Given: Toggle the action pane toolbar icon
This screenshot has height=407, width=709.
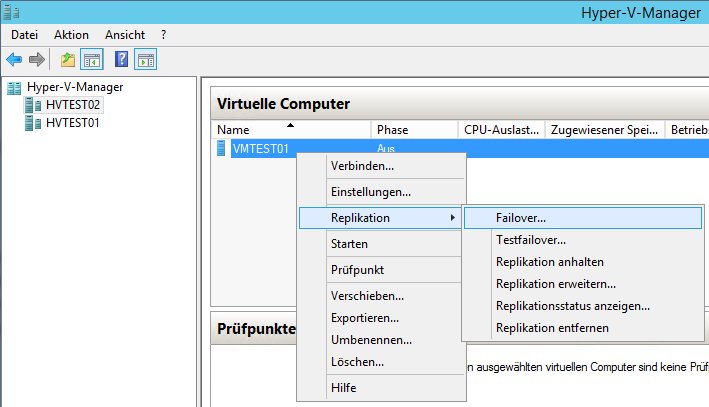Looking at the screenshot, I should point(145,60).
